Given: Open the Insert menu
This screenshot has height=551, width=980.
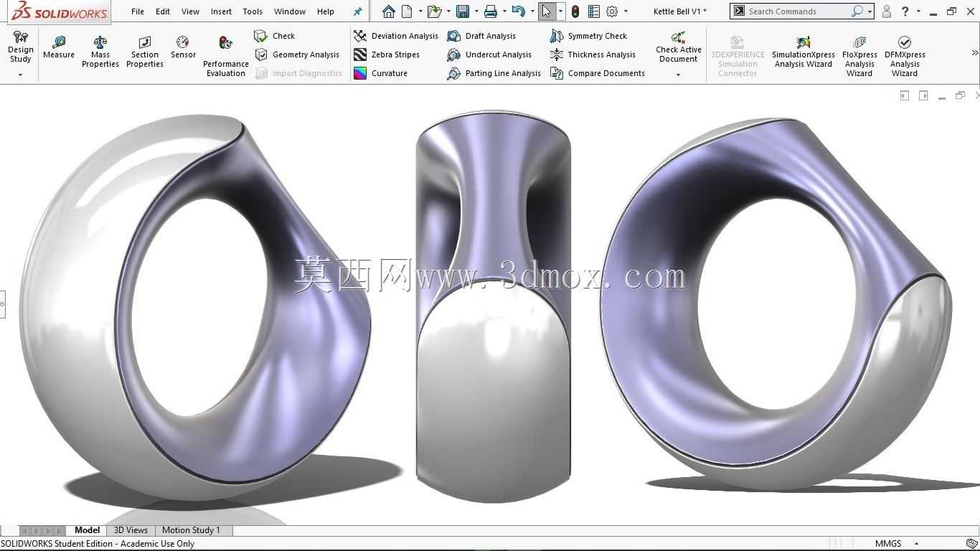Looking at the screenshot, I should coord(221,11).
